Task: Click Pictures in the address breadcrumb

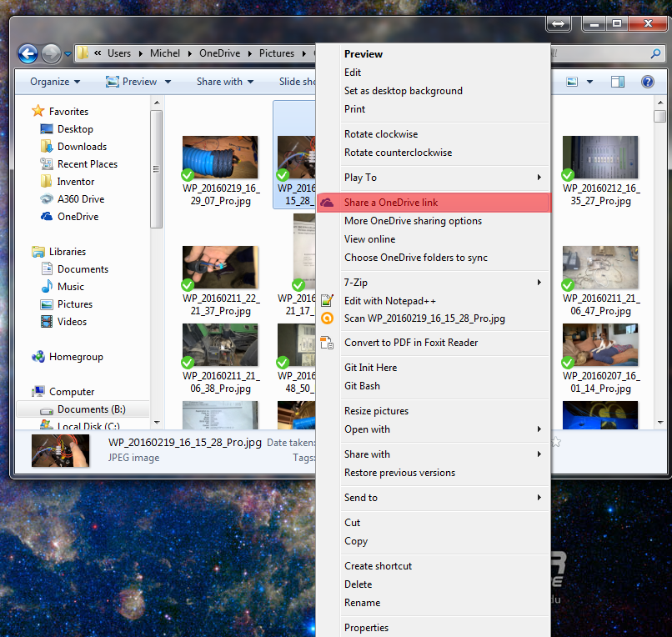Action: (x=276, y=53)
